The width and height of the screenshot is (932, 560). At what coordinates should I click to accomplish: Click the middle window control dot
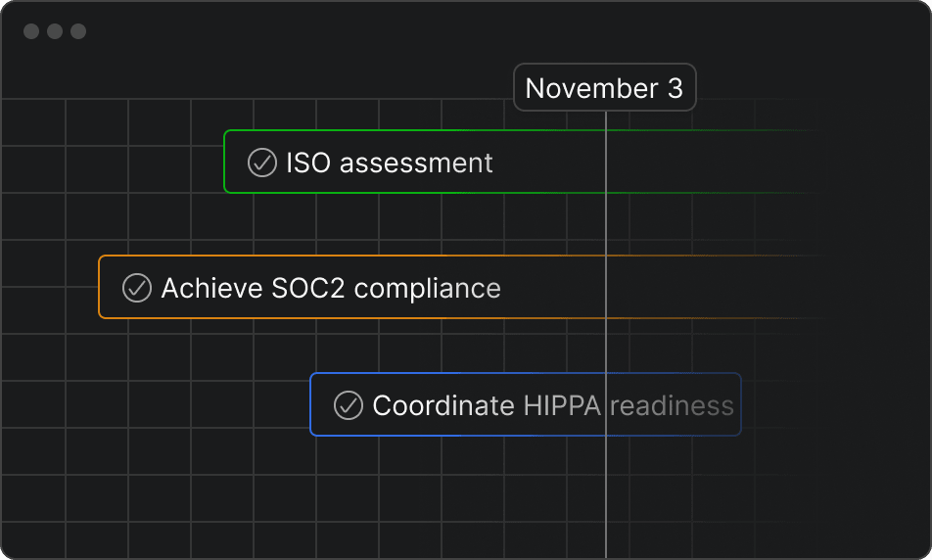55,31
